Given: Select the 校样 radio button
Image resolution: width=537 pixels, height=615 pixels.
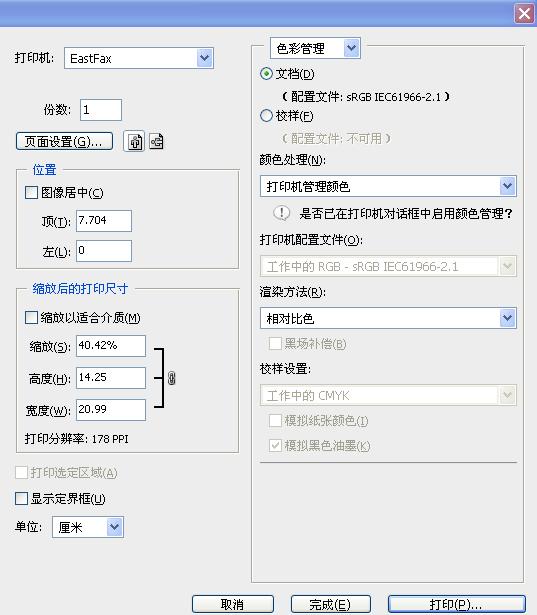Looking at the screenshot, I should [x=266, y=116].
